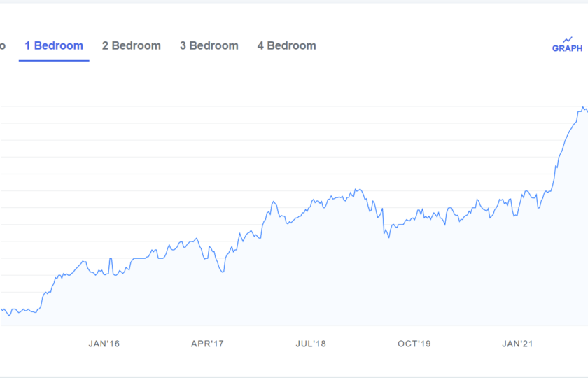
Task: Click the line's flat start at far left
Action: pyautogui.click(x=19, y=311)
